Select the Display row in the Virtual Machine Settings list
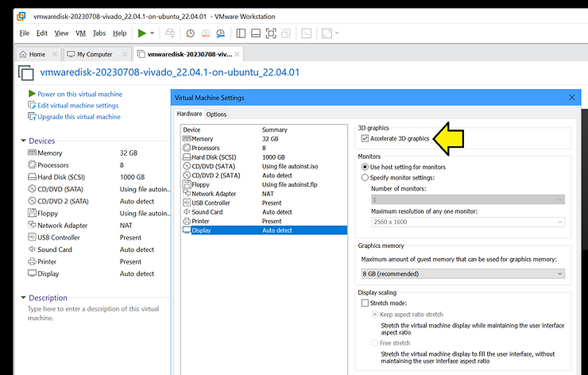This screenshot has height=375, width=588. 264,230
